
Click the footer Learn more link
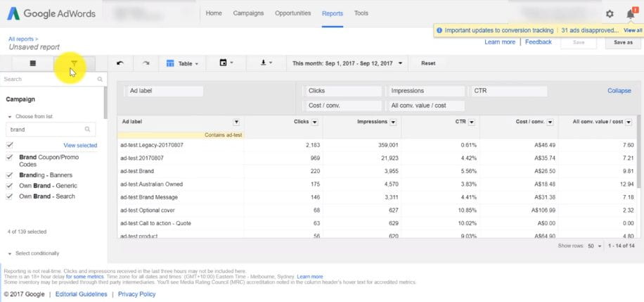310,277
